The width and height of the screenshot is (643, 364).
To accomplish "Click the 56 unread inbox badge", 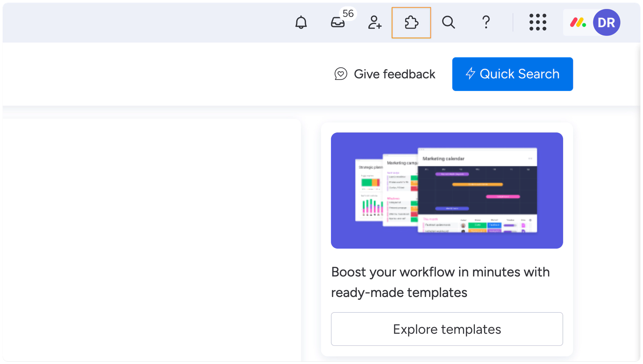I will pyautogui.click(x=348, y=13).
